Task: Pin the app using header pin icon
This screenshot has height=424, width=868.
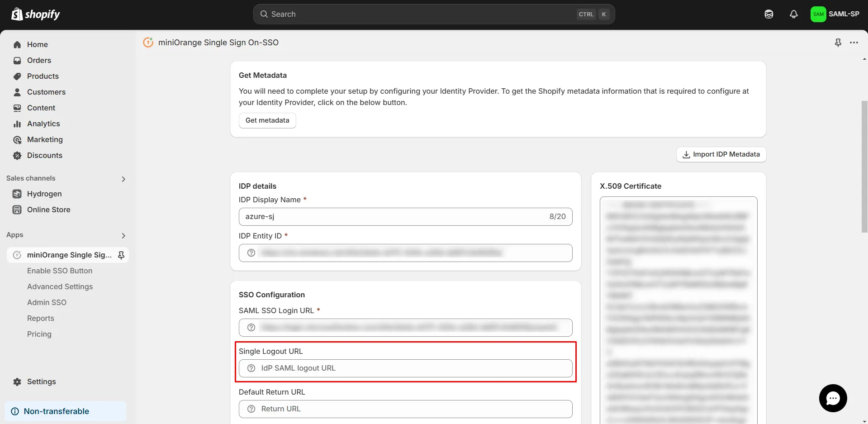Action: 838,43
